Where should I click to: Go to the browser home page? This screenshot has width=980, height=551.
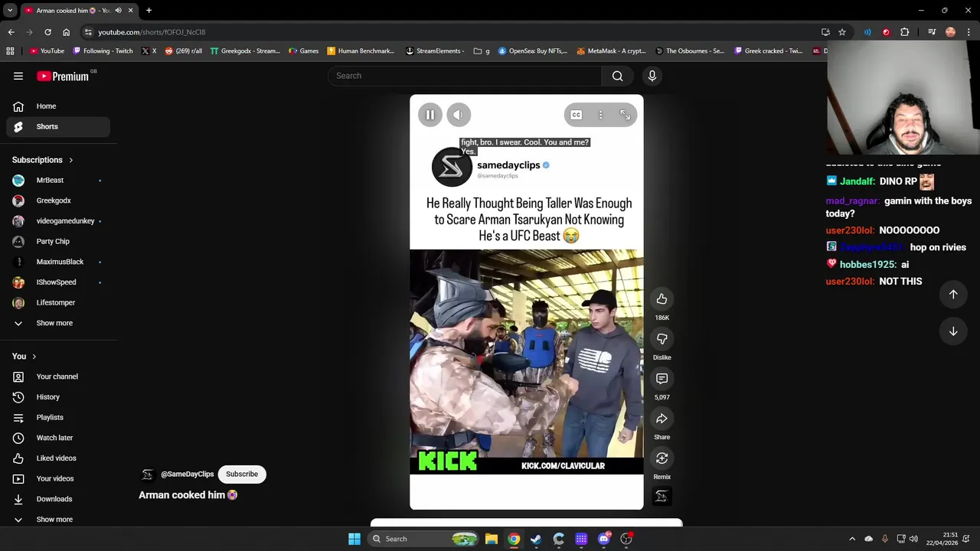point(66,32)
